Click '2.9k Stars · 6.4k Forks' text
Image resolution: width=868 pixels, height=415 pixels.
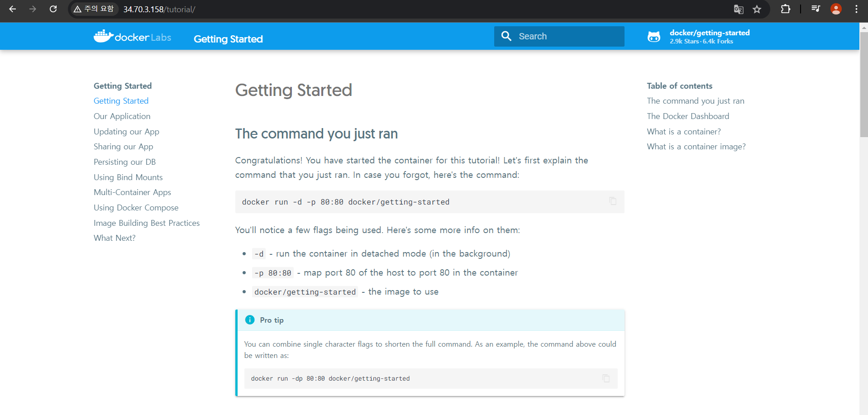701,41
